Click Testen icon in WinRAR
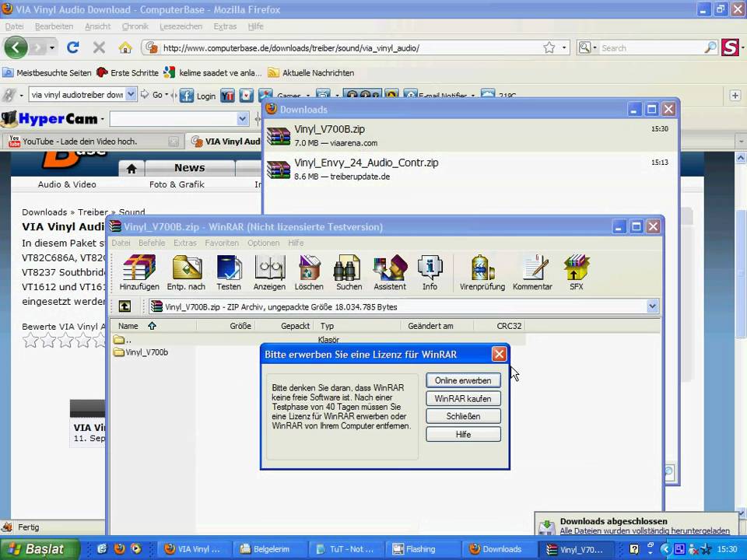Screen dimensions: 747x560 pos(229,272)
